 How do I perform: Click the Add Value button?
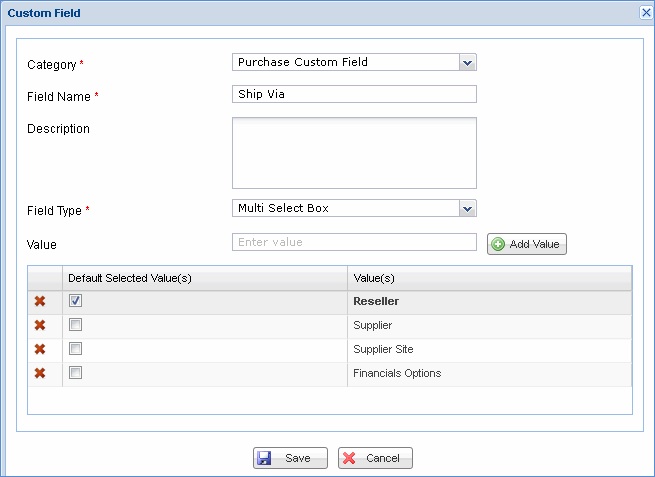point(527,244)
